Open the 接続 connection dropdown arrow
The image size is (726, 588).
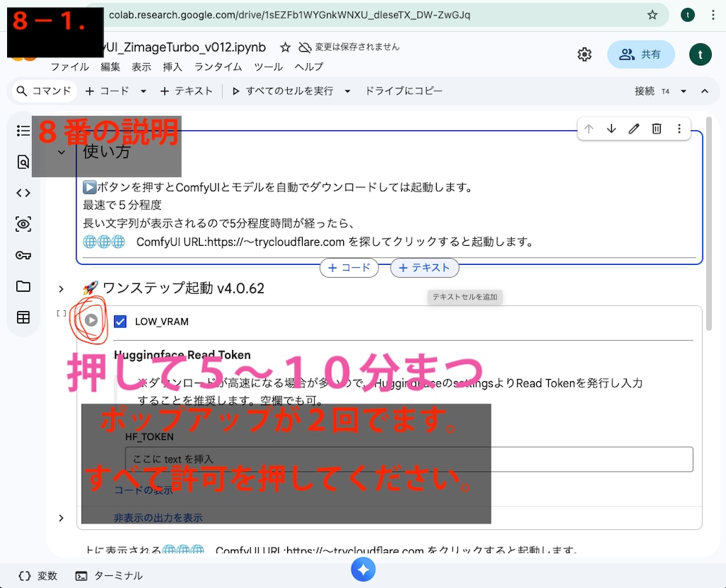pyautogui.click(x=683, y=91)
